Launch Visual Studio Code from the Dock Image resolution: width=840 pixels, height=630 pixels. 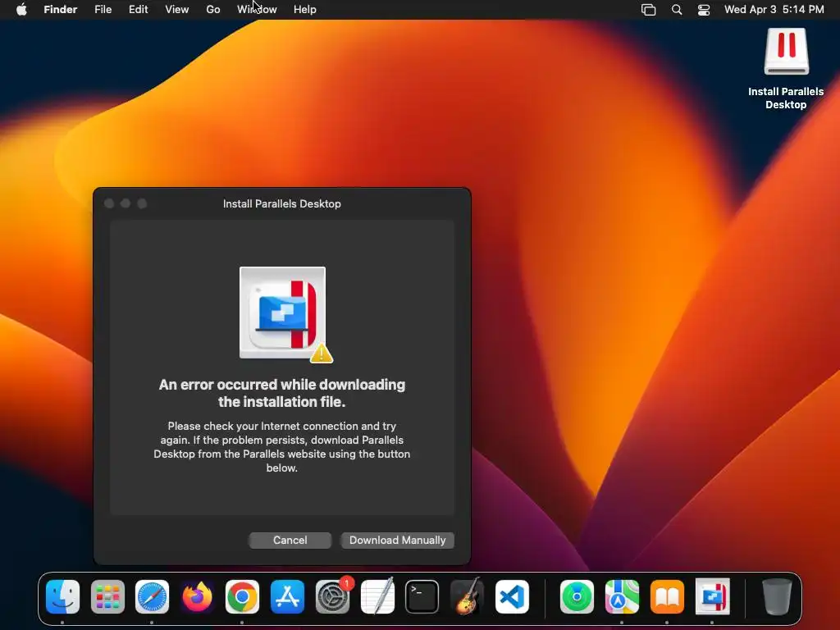click(512, 596)
